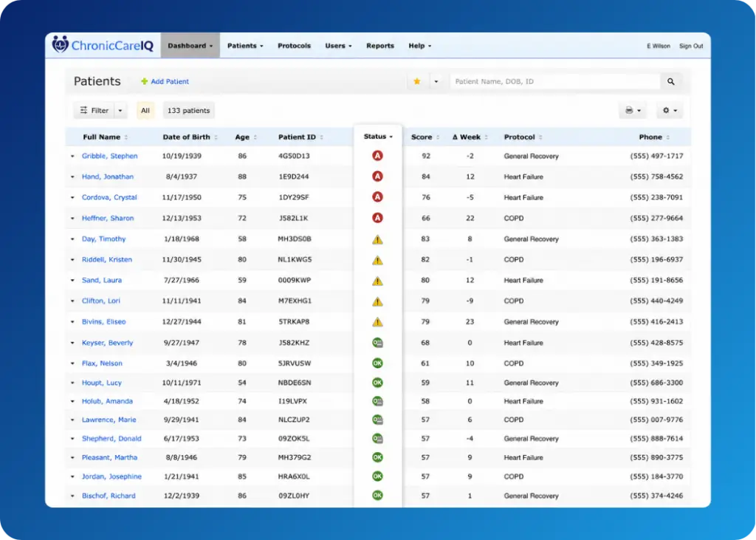Click green OK status icon for Bischof, Richard
Viewport: 756px width, 540px height.
(x=377, y=496)
